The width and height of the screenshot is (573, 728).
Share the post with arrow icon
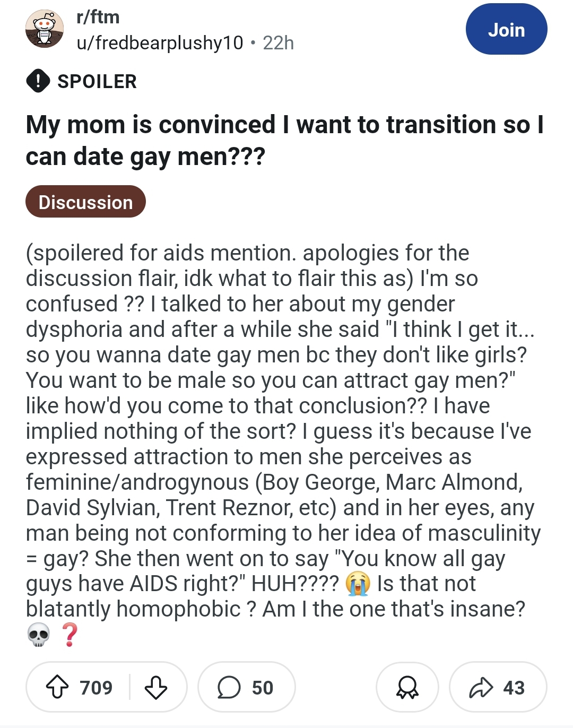[x=481, y=688]
